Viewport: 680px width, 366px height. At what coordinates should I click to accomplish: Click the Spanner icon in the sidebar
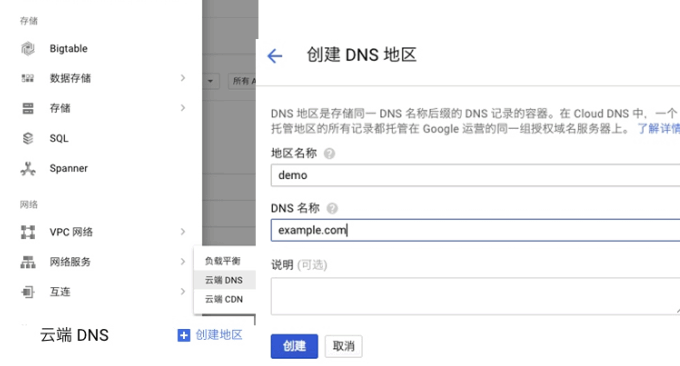point(28,168)
